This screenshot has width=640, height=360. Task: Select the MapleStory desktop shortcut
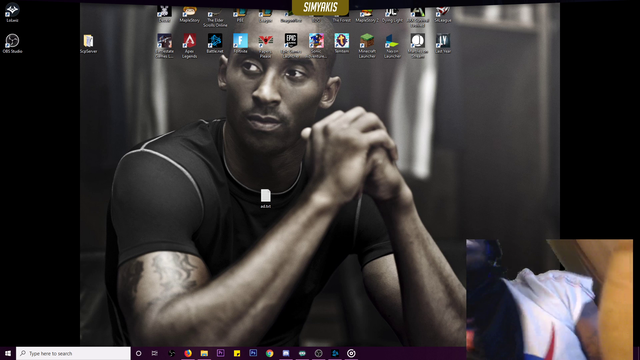tap(189, 15)
